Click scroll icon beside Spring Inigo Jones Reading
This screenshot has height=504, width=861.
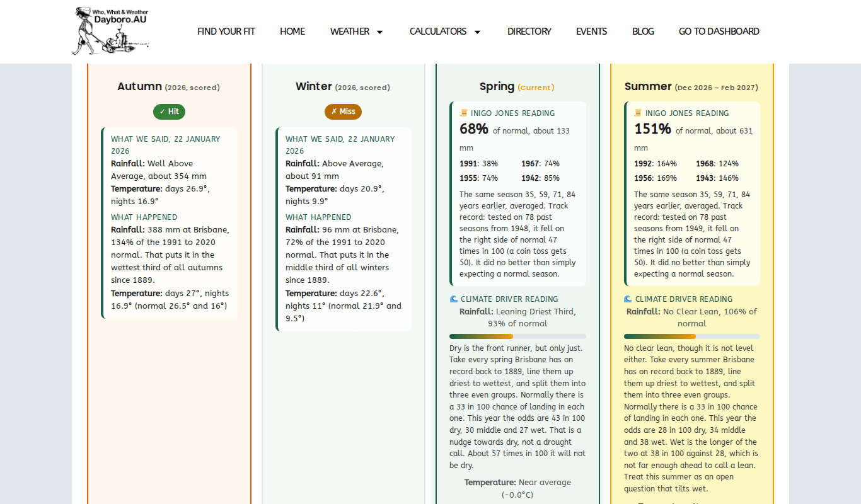coord(464,113)
